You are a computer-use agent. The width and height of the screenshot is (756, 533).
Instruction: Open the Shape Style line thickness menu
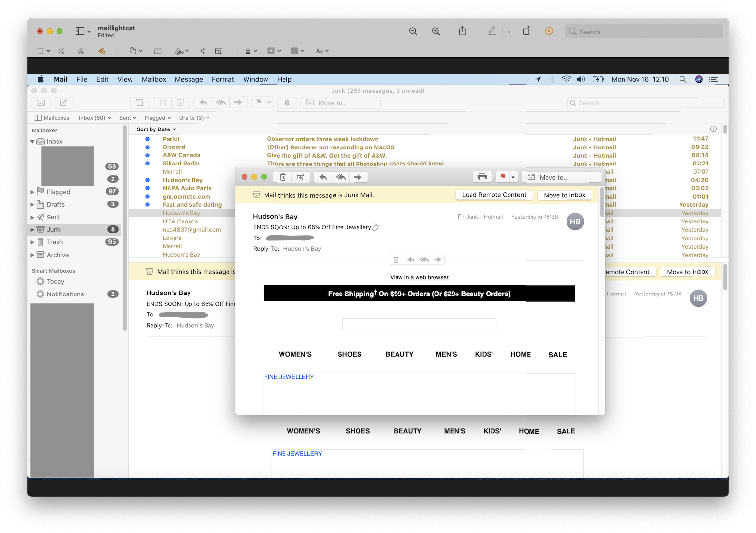coord(250,51)
